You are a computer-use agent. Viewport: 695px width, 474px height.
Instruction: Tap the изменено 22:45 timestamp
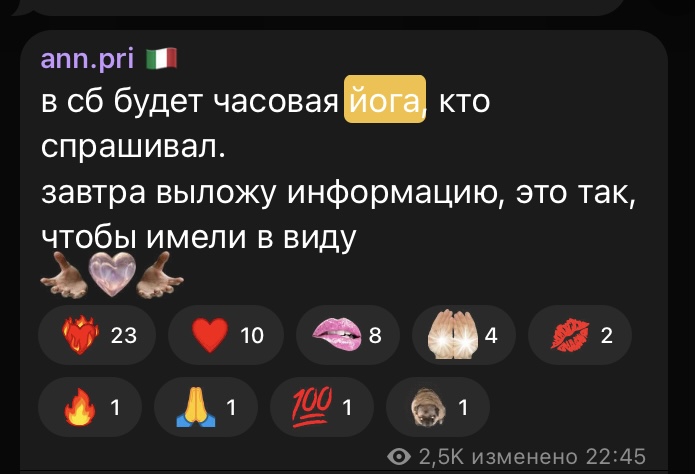pos(558,457)
